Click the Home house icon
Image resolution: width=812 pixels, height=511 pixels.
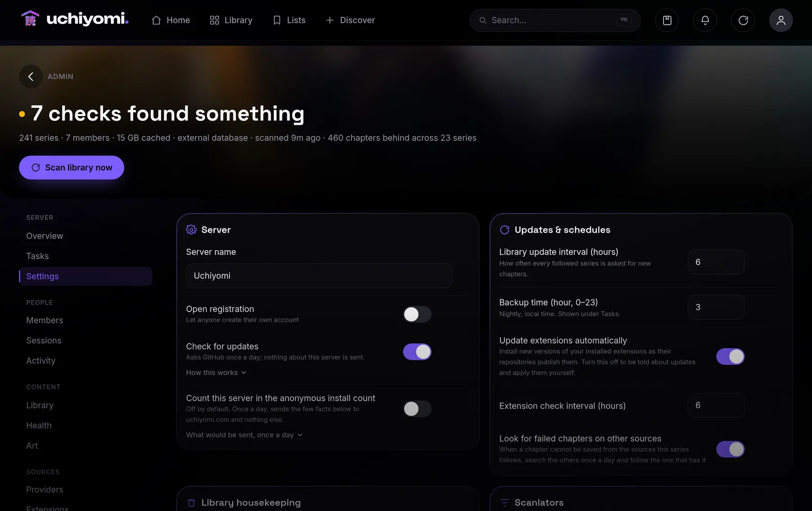point(156,20)
